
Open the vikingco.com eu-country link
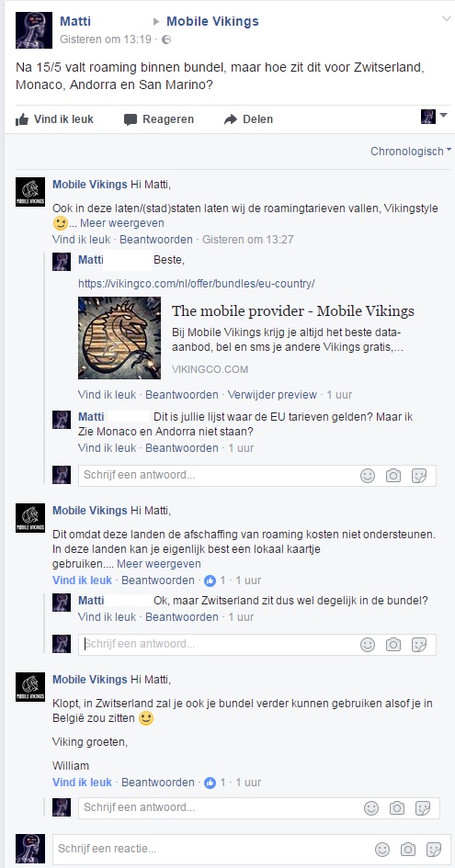196,283
